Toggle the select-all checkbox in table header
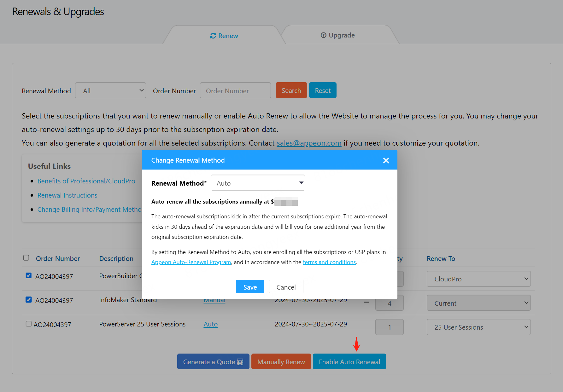Viewport: 563px width, 392px height. click(26, 258)
